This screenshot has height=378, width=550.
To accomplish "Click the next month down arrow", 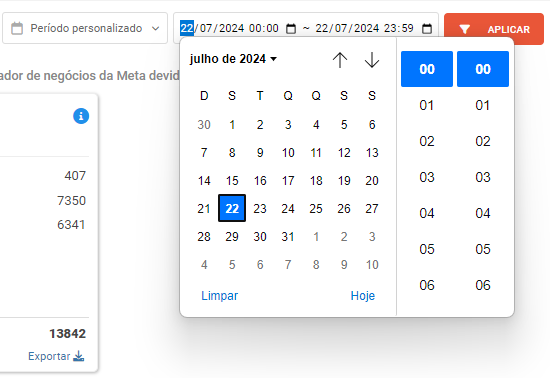I will 371,60.
